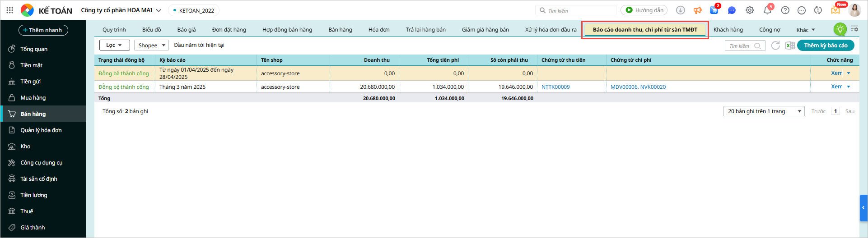Open the shopping cart icon
The height and width of the screenshot is (238, 868).
coord(714,10)
